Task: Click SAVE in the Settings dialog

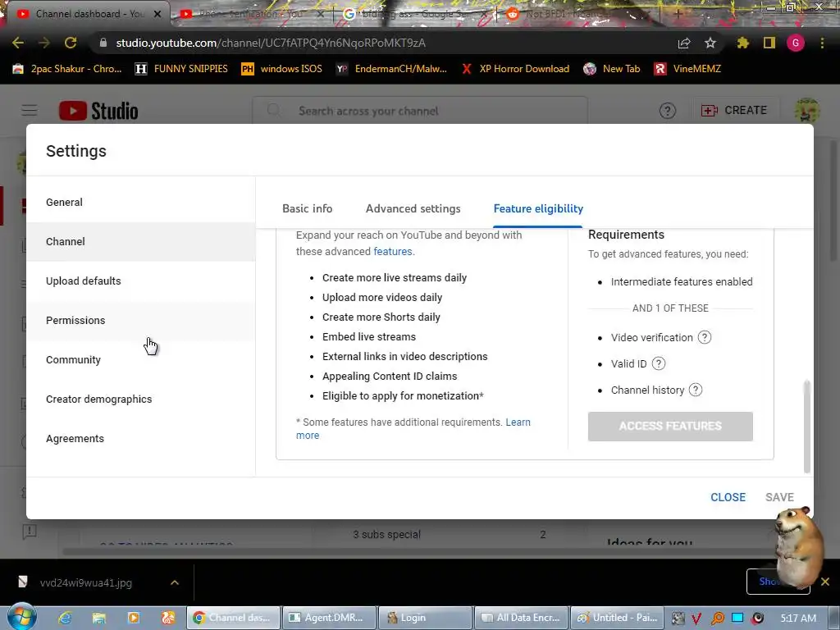Action: click(779, 497)
